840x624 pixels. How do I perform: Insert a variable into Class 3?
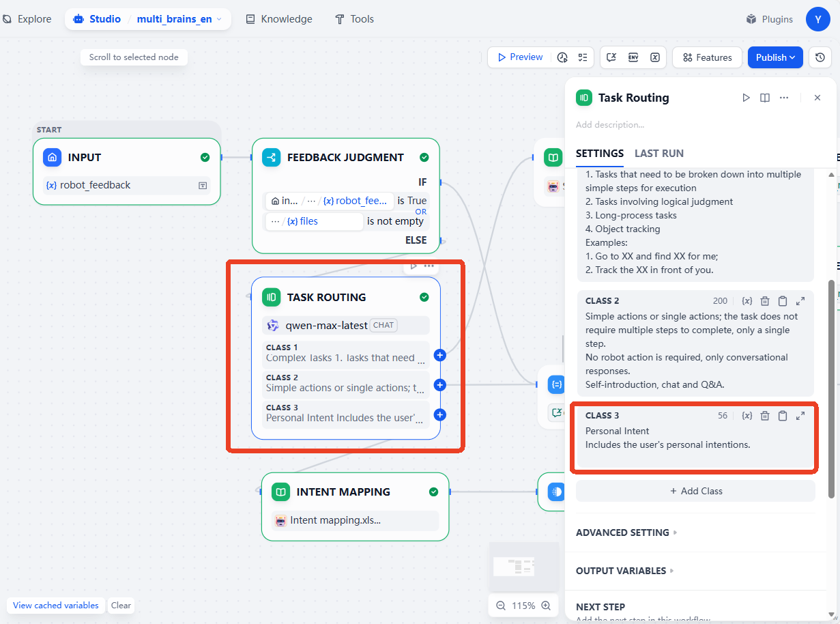coord(747,416)
